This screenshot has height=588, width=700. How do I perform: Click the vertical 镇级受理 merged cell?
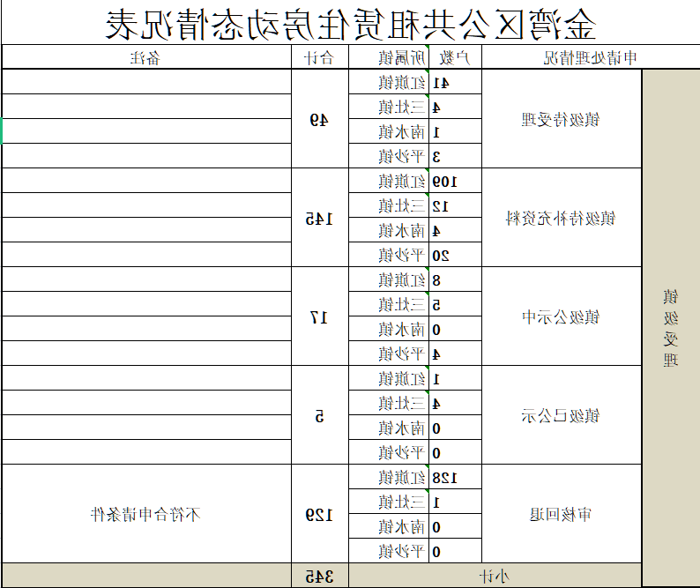671,328
